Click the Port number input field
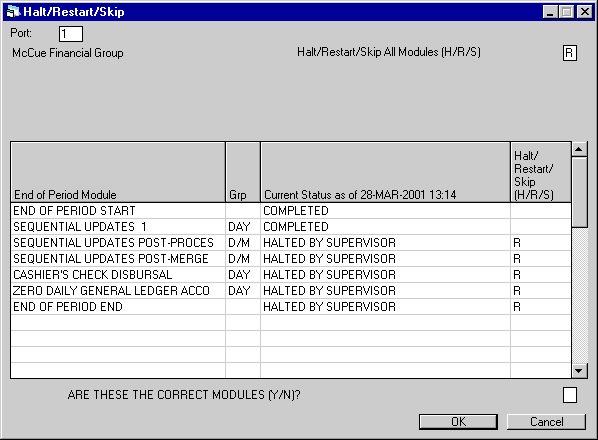 tap(71, 34)
